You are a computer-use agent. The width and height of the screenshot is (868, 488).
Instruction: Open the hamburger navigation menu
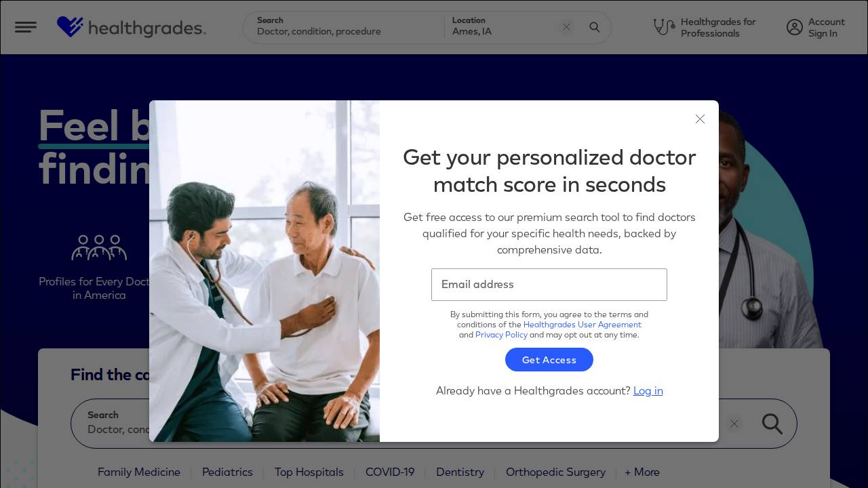tap(26, 27)
